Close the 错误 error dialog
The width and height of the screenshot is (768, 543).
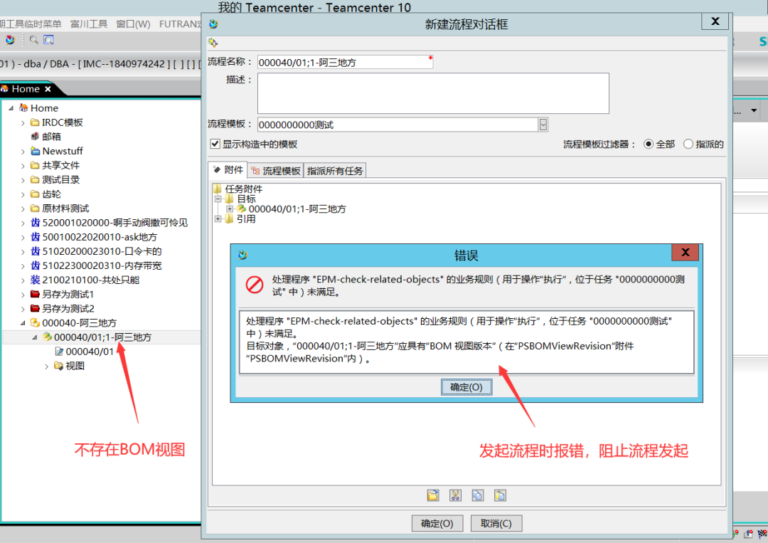685,252
